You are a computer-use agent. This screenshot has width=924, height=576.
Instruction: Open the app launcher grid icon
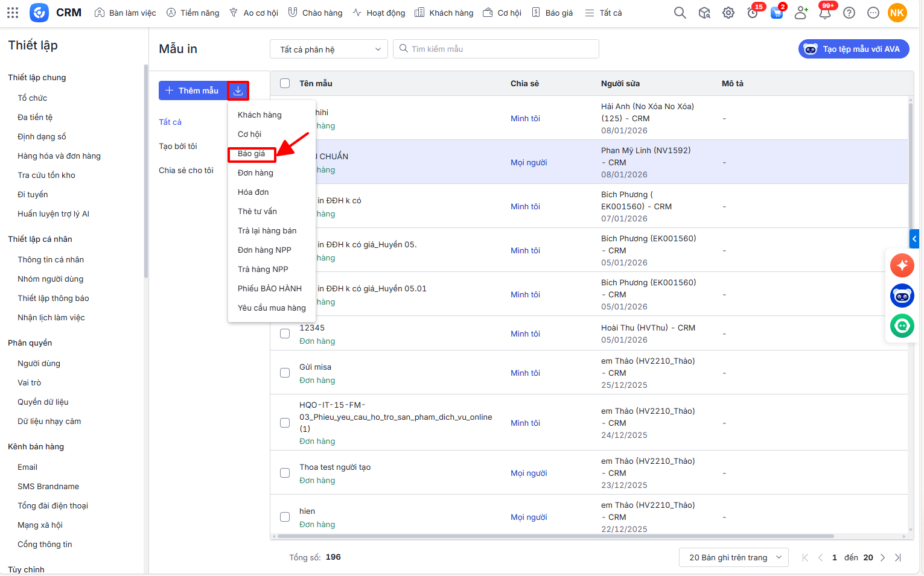coord(13,13)
